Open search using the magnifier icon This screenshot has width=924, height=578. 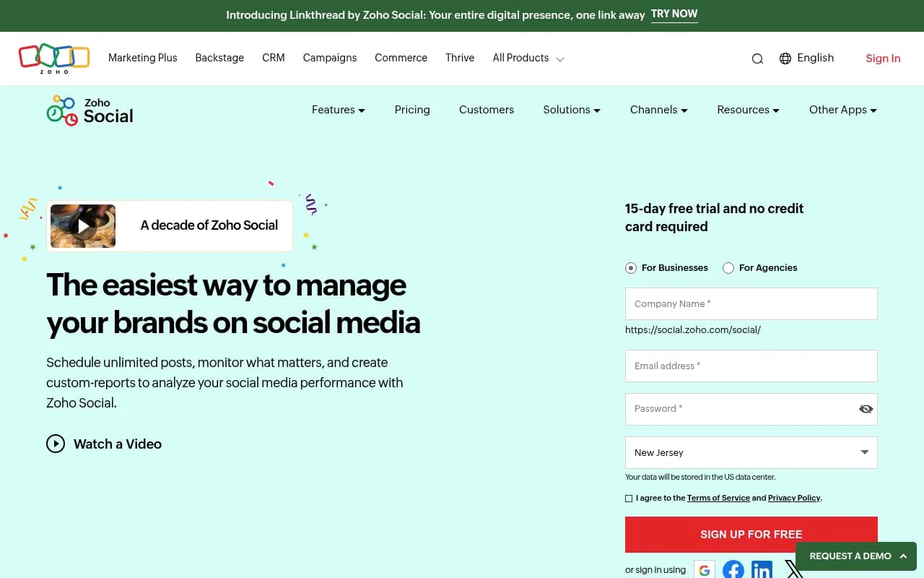click(757, 59)
